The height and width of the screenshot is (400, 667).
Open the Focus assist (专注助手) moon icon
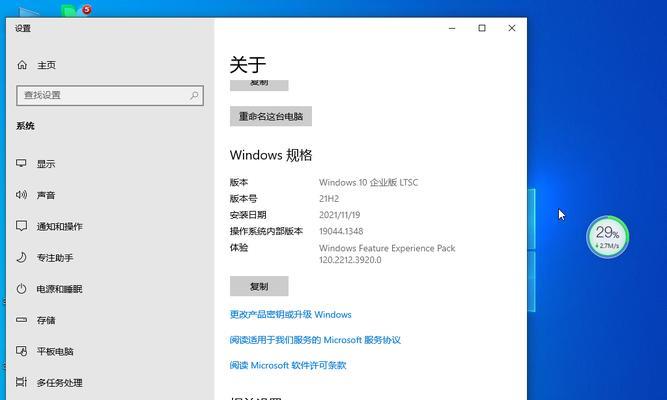point(21,257)
